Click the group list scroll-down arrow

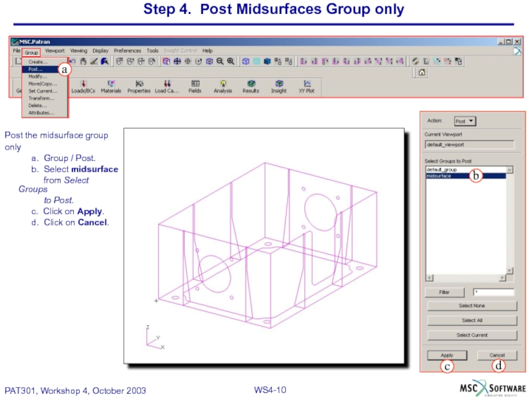[x=509, y=271]
